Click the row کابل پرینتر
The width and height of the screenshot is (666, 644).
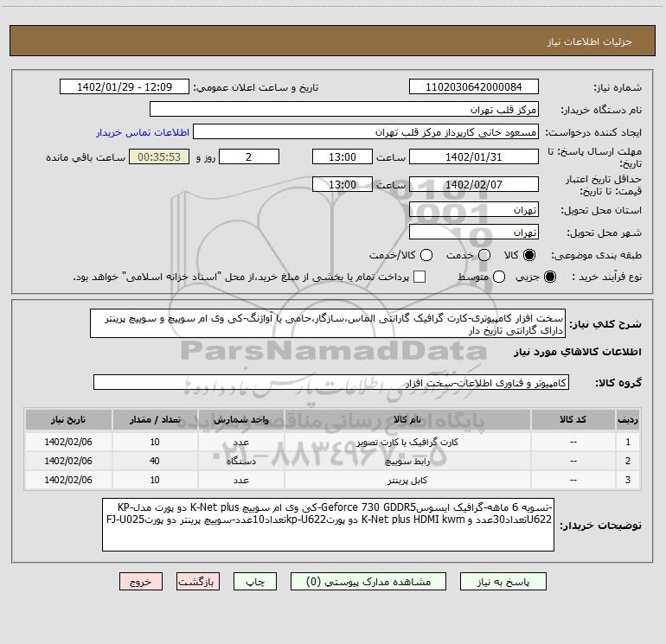pyautogui.click(x=333, y=480)
